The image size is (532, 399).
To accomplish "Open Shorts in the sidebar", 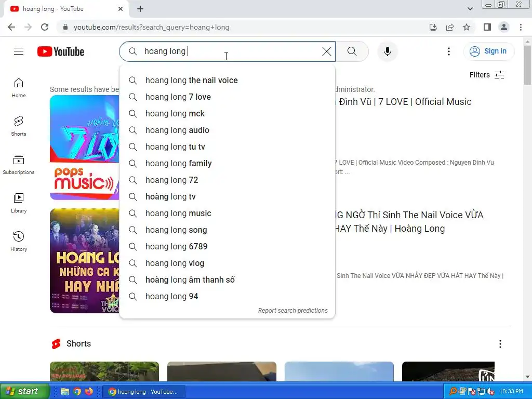I will [19, 126].
